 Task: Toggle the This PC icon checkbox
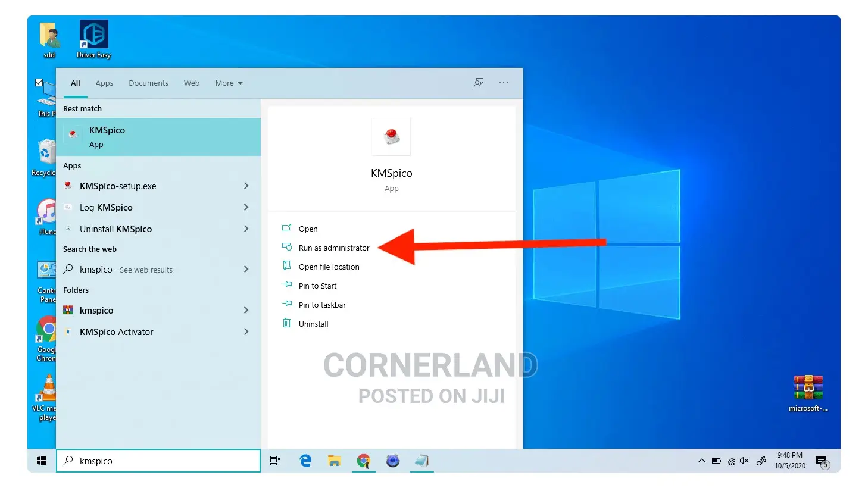39,83
